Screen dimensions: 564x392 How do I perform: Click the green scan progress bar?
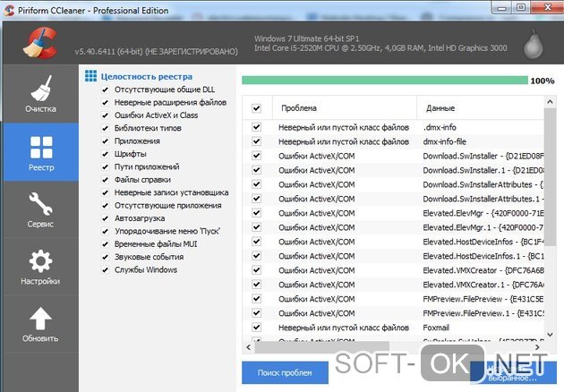coord(385,81)
